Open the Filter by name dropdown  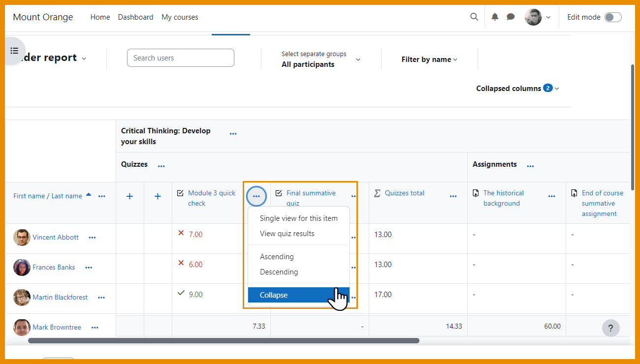click(x=429, y=60)
